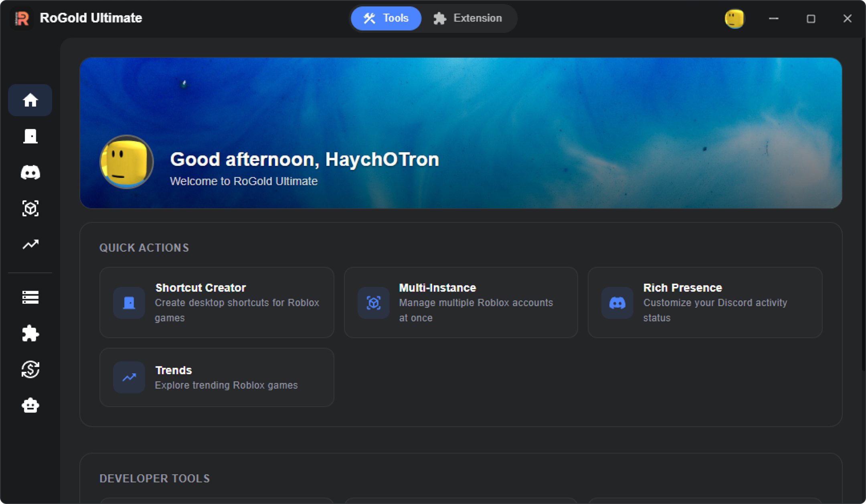Click the server list icon in sidebar
Image resolution: width=866 pixels, height=504 pixels.
(30, 297)
